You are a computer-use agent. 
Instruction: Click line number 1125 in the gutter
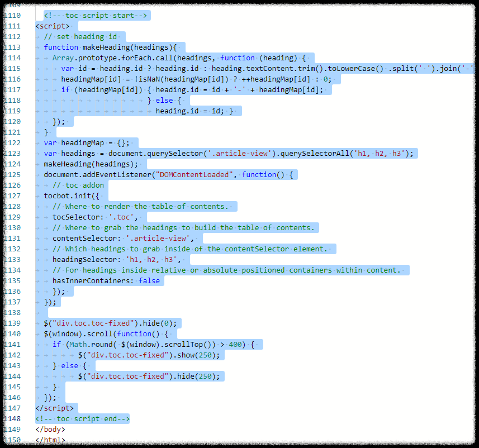click(x=12, y=175)
